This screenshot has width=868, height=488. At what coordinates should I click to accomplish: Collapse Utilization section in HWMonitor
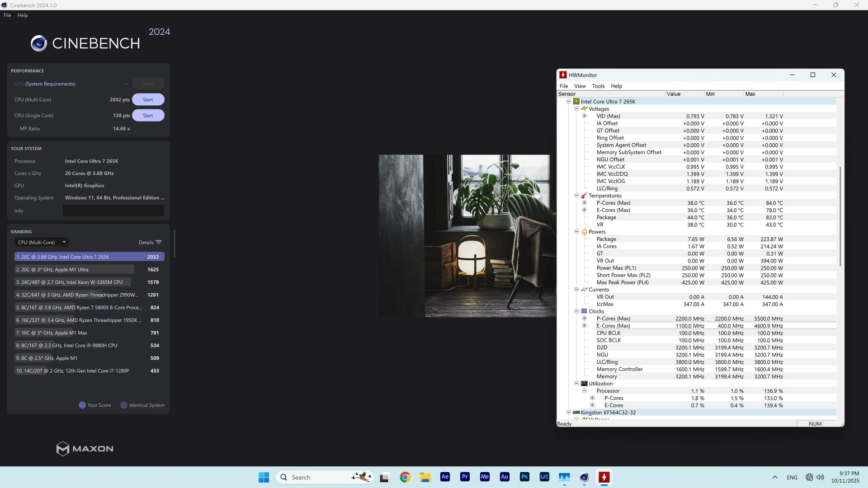click(x=576, y=384)
